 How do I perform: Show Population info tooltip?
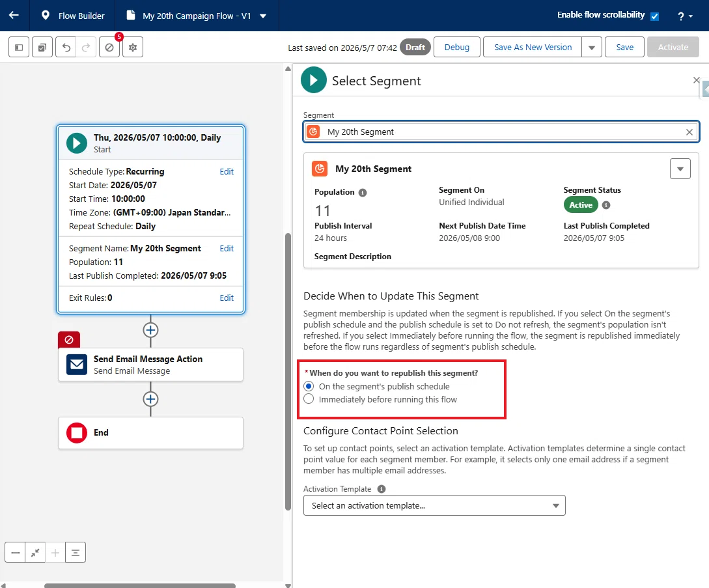click(x=363, y=193)
